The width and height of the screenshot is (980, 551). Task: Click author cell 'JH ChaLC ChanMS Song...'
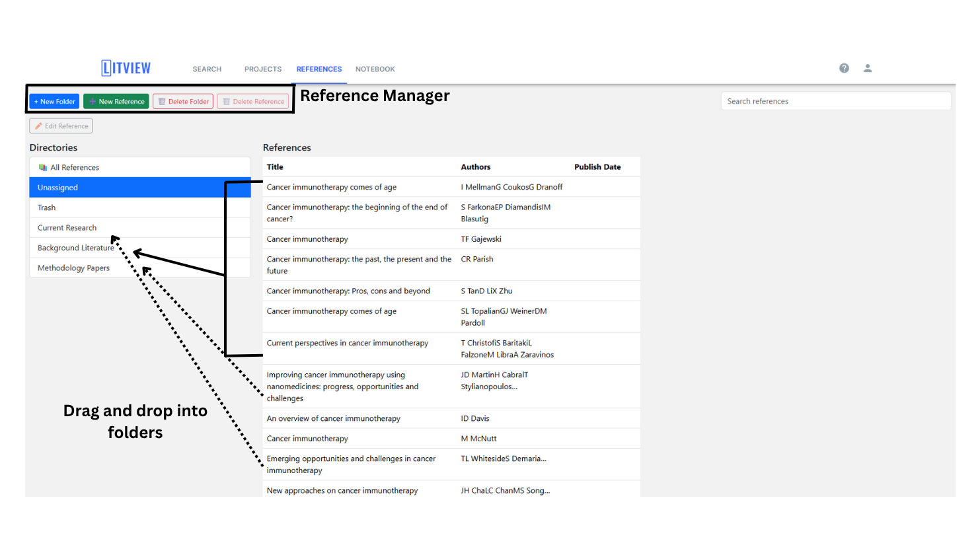[506, 490]
